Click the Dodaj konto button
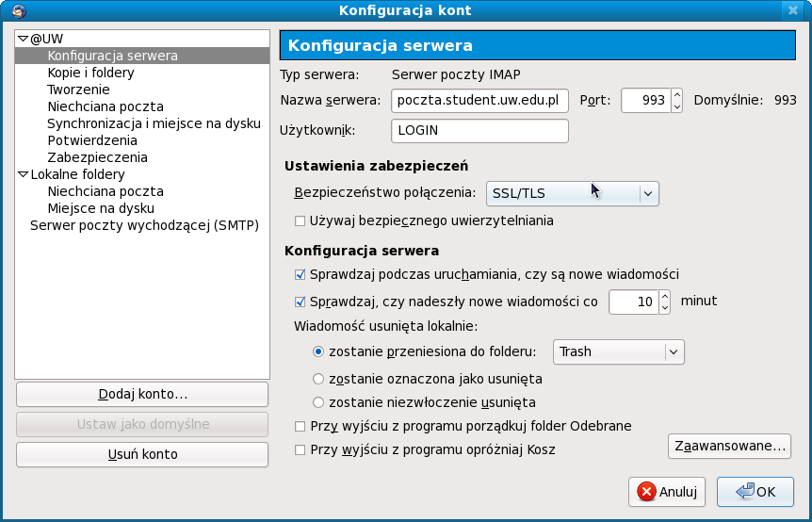 [x=142, y=394]
